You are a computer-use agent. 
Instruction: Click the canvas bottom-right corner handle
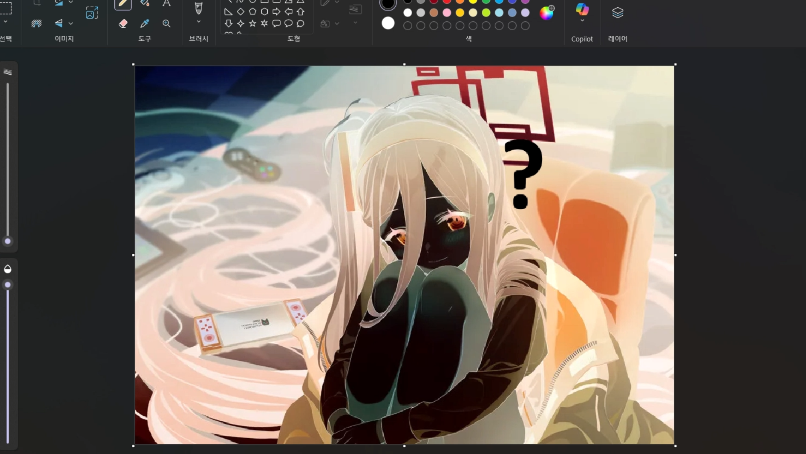675,445
